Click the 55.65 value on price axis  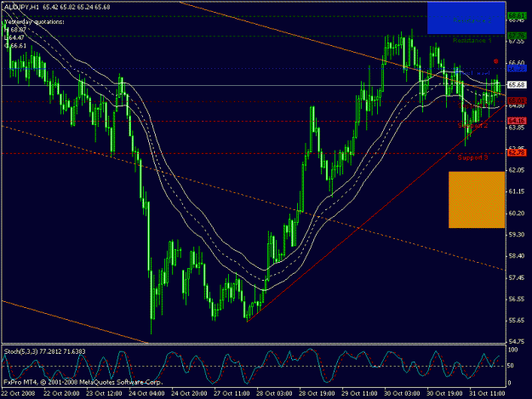pyautogui.click(x=517, y=321)
